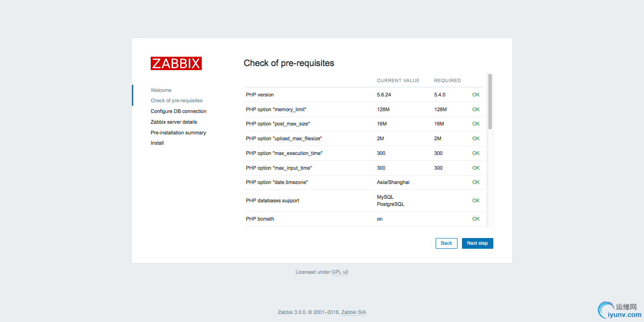Click the Check of pre-requisites heading
The height and width of the screenshot is (322, 644).
click(289, 63)
